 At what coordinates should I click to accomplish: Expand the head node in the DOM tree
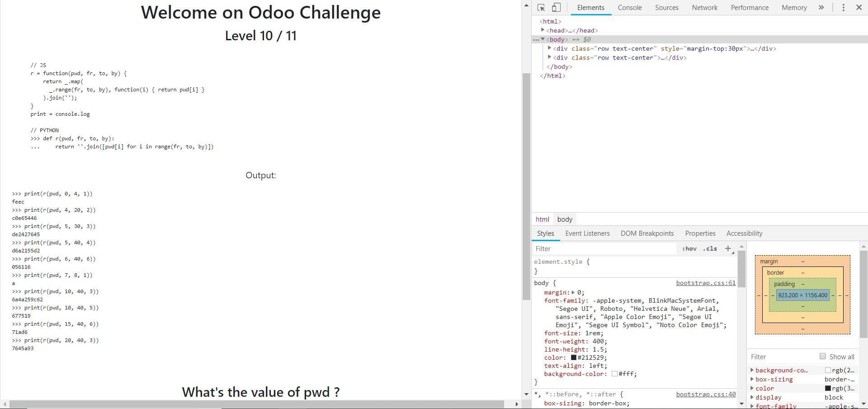[543, 30]
